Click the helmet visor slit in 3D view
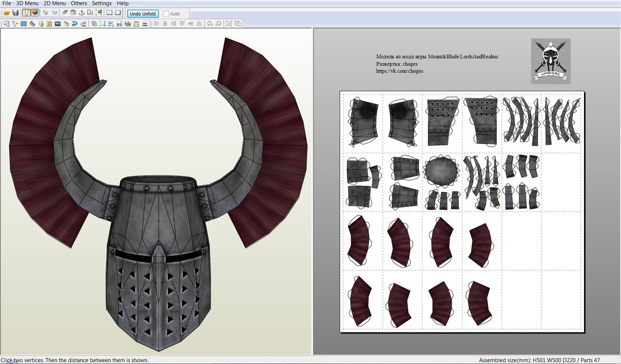The image size is (621, 364). (x=158, y=256)
